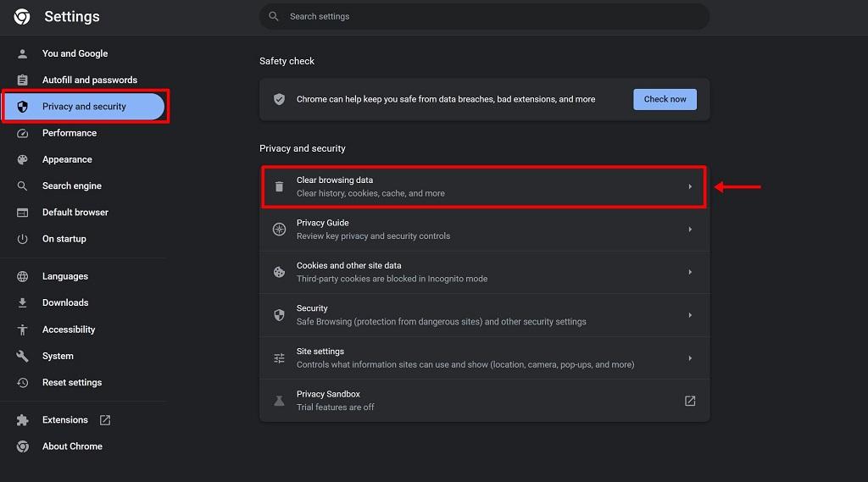Screen dimensions: 868x482
Task: Open the Downloads section
Action: click(83, 302)
